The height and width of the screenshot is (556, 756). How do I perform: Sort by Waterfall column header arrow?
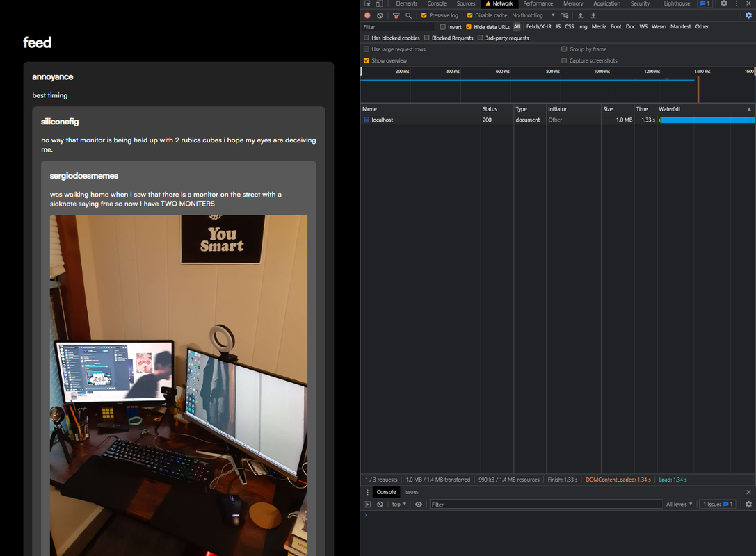749,109
